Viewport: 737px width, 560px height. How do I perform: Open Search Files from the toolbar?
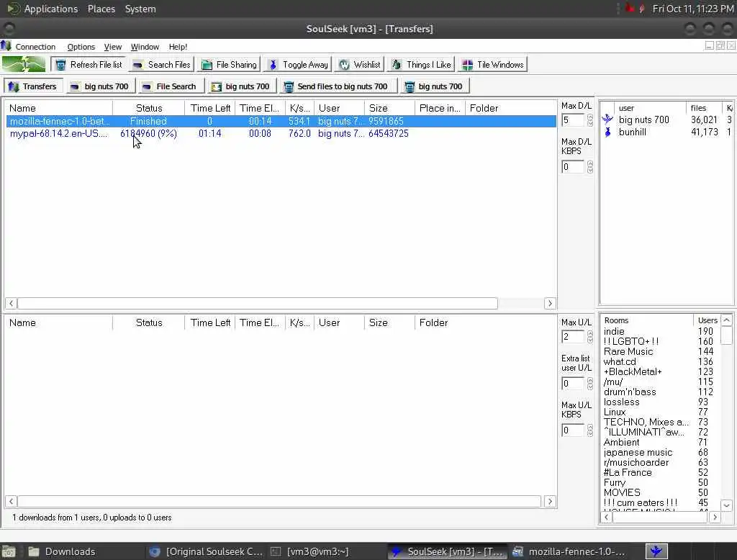(x=161, y=64)
